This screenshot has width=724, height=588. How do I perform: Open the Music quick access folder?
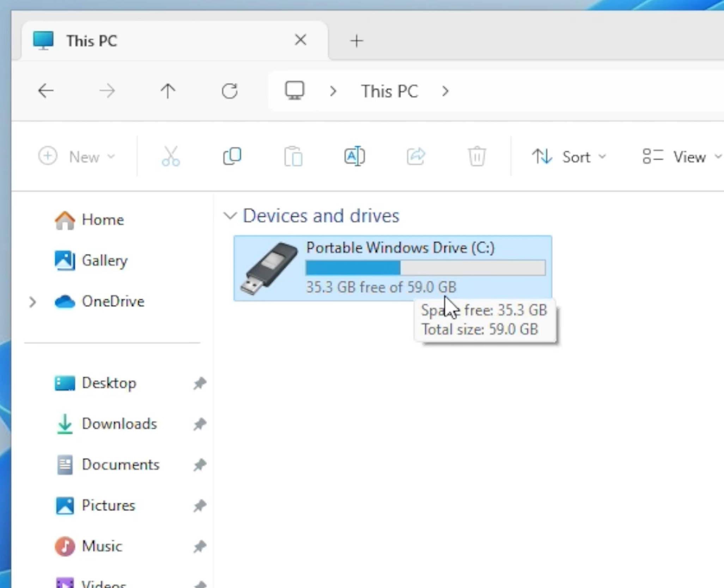click(x=88, y=546)
